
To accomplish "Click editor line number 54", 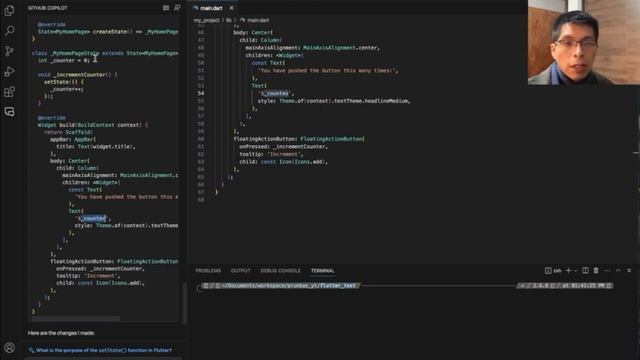I will [201, 93].
